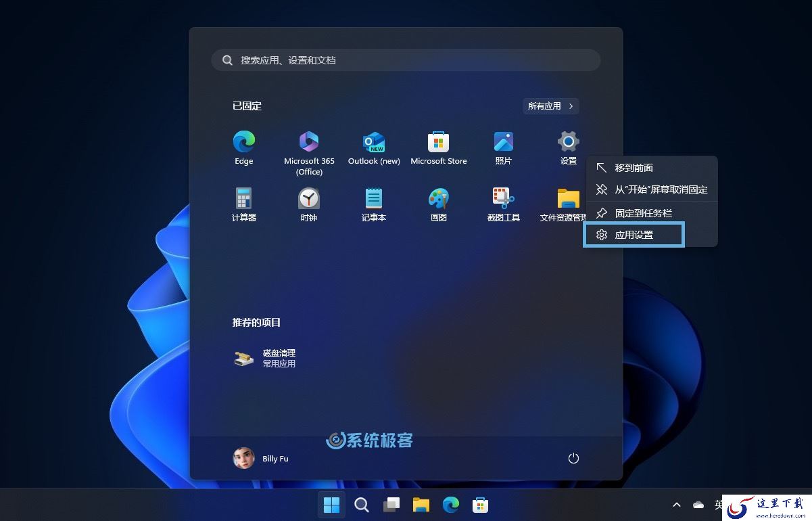Launch Microsoft 365 (Office) from pinned apps
The image size is (812, 521).
(309, 153)
